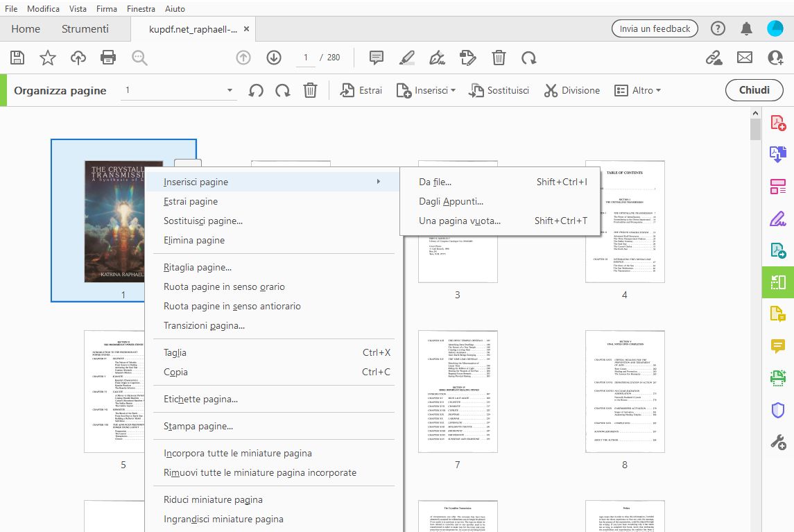Select the highlighter tool in the toolbar

(407, 58)
